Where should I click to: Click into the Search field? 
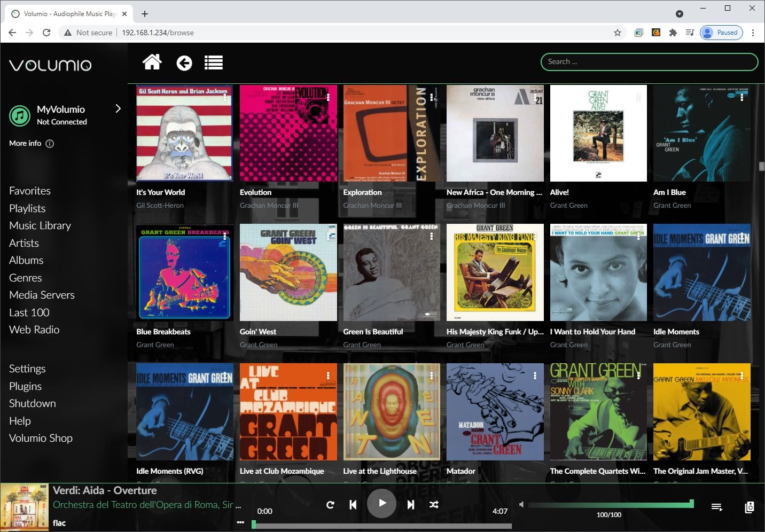[x=649, y=62]
